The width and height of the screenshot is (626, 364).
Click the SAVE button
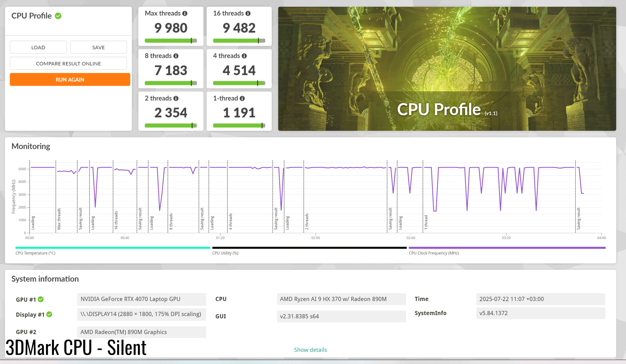[x=98, y=47]
